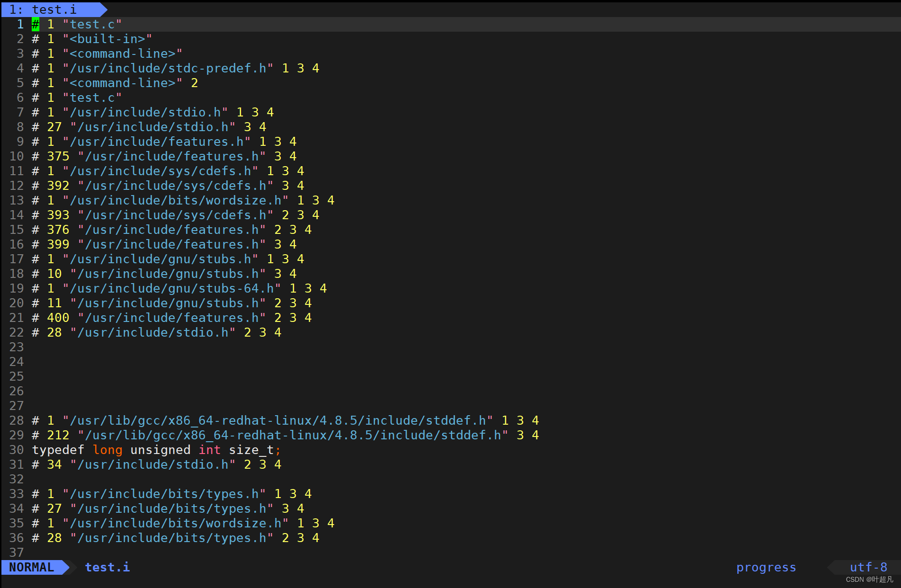The width and height of the screenshot is (901, 588).
Task: Click number 27 on line 8
Action: 54,127
